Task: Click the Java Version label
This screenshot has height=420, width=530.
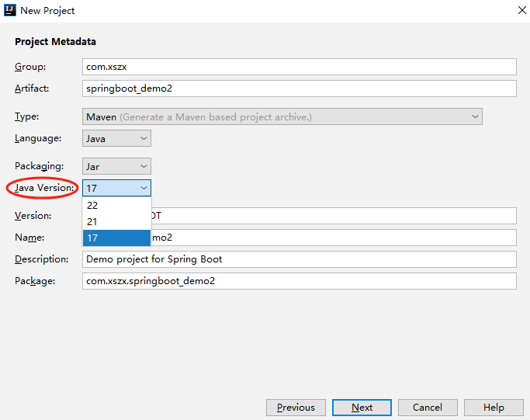Action: coord(45,188)
